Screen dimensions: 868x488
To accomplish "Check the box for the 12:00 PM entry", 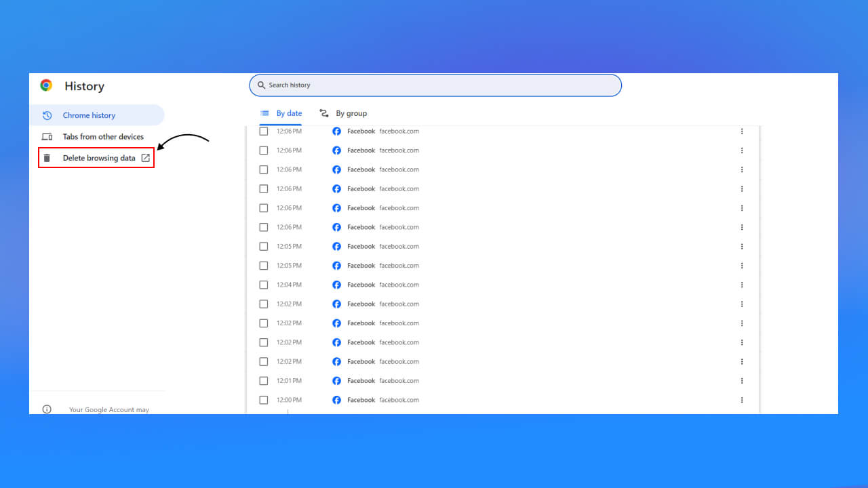I will click(x=264, y=400).
